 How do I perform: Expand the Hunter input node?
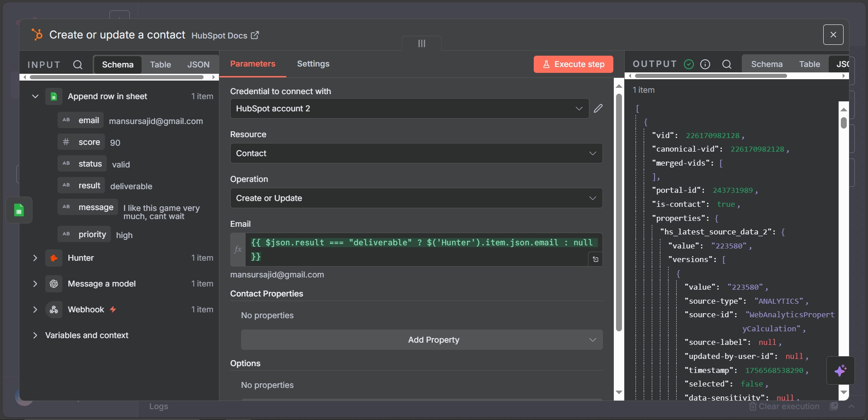pyautogui.click(x=35, y=258)
